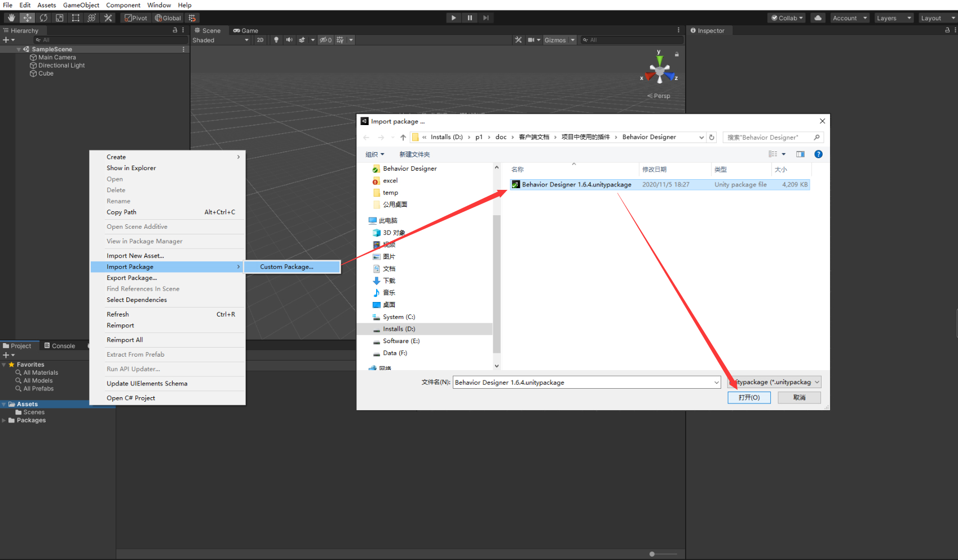This screenshot has width=958, height=560.
Task: Open the Shaded draw mode dropdown
Action: 220,39
